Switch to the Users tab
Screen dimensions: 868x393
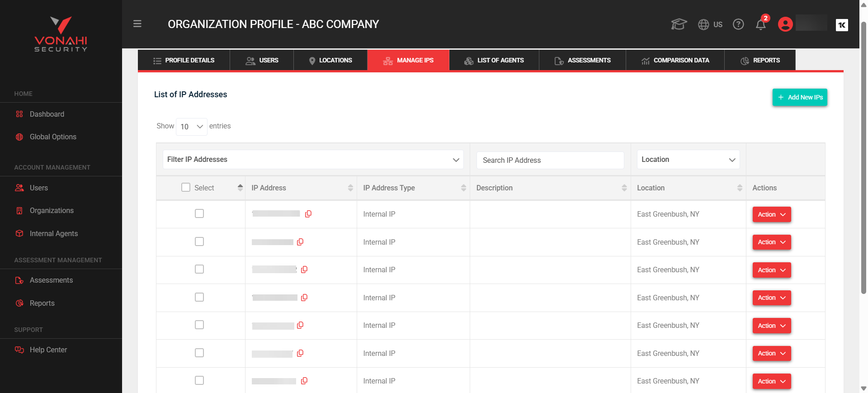[262, 60]
